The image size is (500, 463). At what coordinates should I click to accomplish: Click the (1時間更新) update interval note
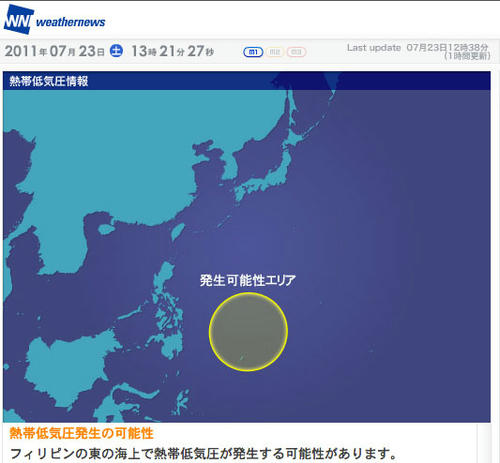467,56
